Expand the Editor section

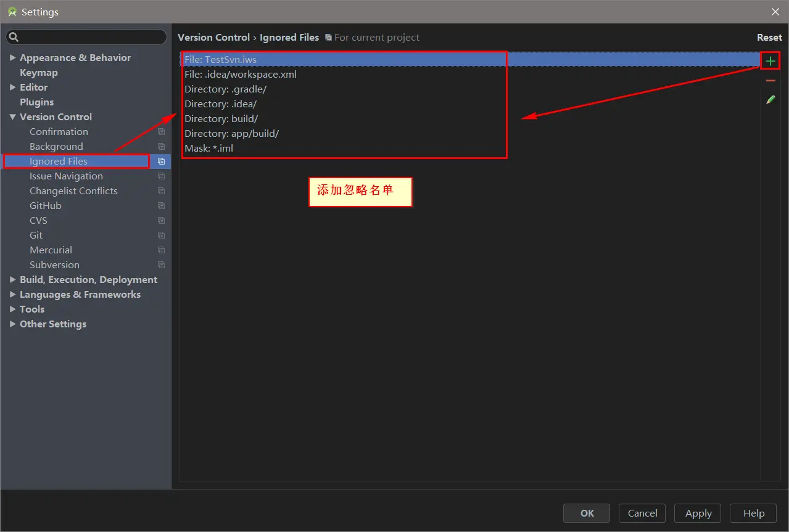(x=13, y=87)
